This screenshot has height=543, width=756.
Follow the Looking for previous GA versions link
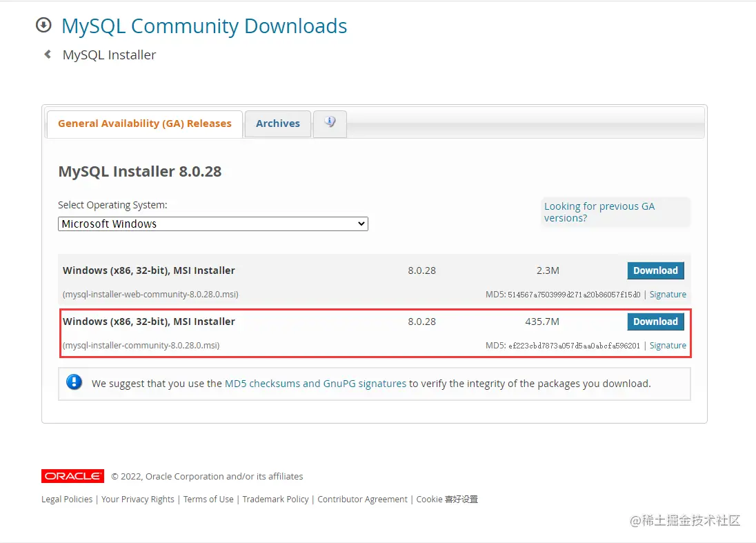[599, 213]
